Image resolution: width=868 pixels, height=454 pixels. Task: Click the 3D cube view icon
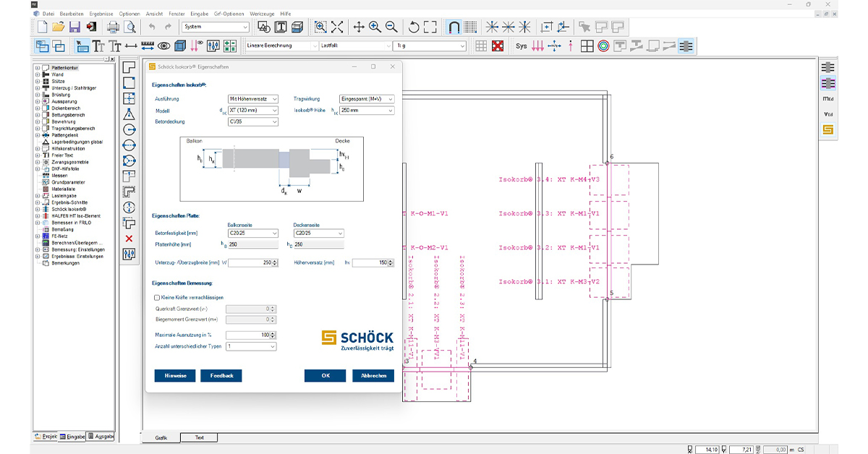[181, 46]
